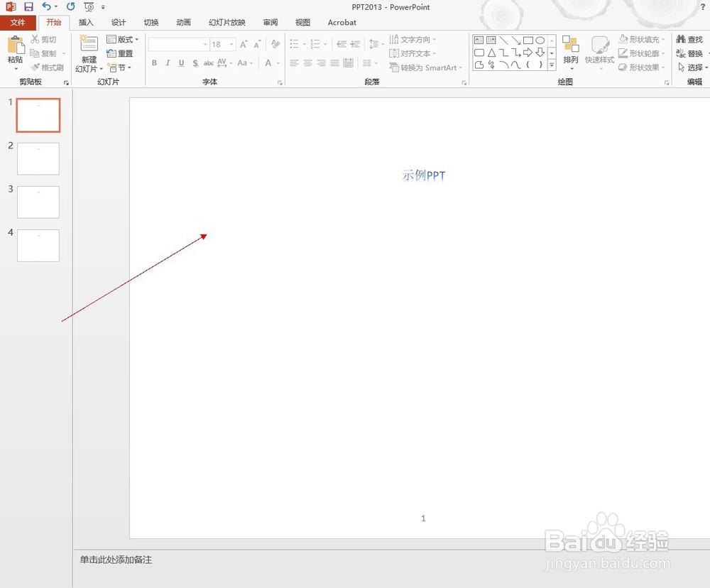This screenshot has height=588, width=710.
Task: Switch to the Slide Show tab
Action: pyautogui.click(x=227, y=23)
